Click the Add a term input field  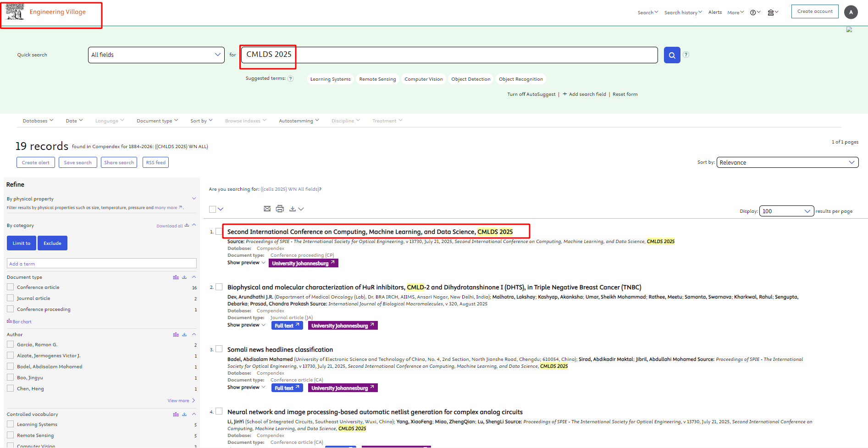[x=101, y=263]
